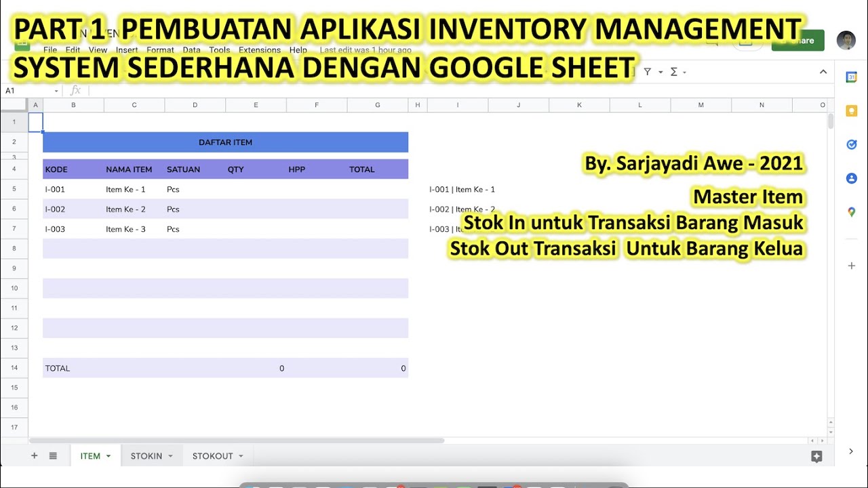The height and width of the screenshot is (488, 868).
Task: Open the STOKOUT tab dropdown arrow
Action: coord(241,456)
